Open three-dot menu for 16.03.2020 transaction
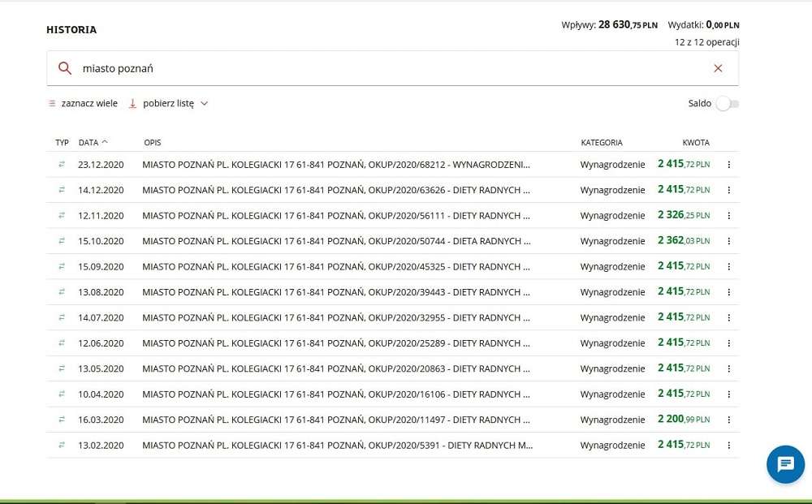This screenshot has width=812, height=504. 728,420
